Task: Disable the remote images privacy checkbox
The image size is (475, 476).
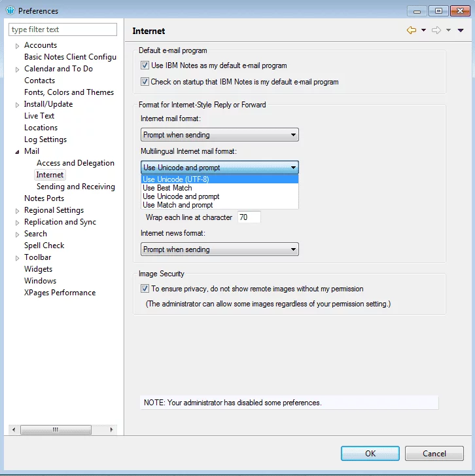Action: 145,288
